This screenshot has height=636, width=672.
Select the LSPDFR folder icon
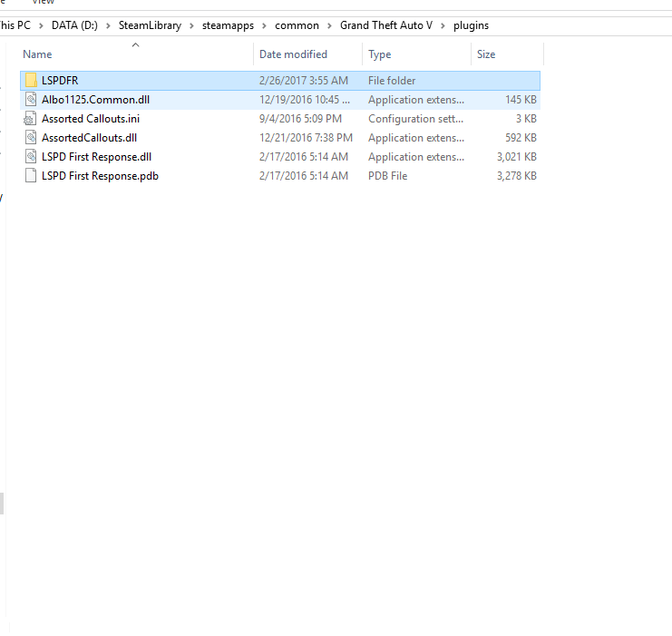pos(31,80)
